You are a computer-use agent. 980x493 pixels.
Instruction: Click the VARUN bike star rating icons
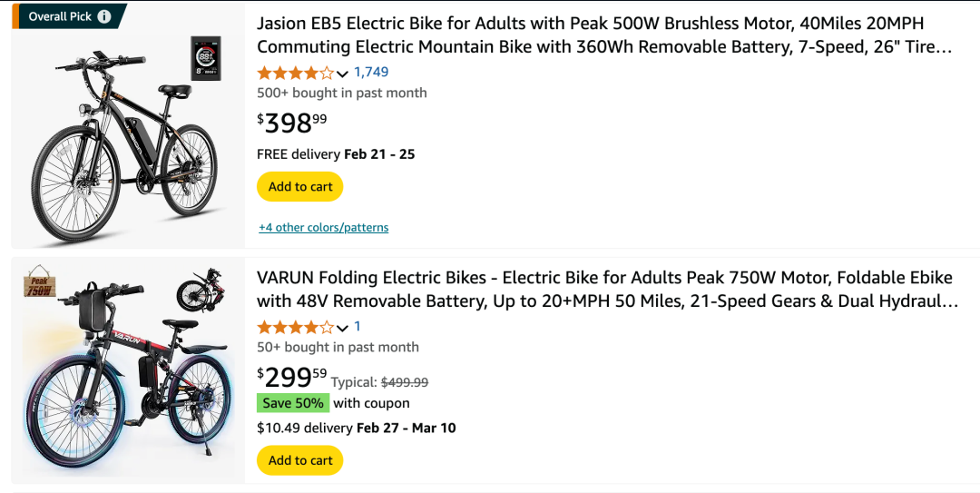(x=295, y=327)
